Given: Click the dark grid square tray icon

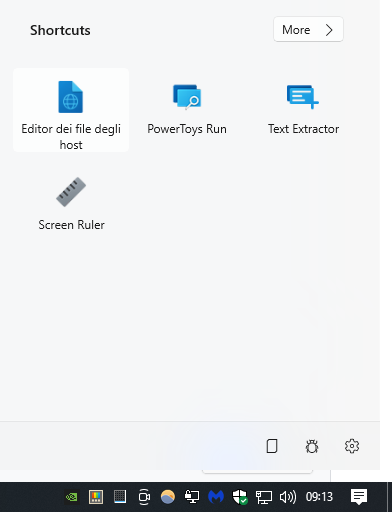Looking at the screenshot, I should 120,497.
